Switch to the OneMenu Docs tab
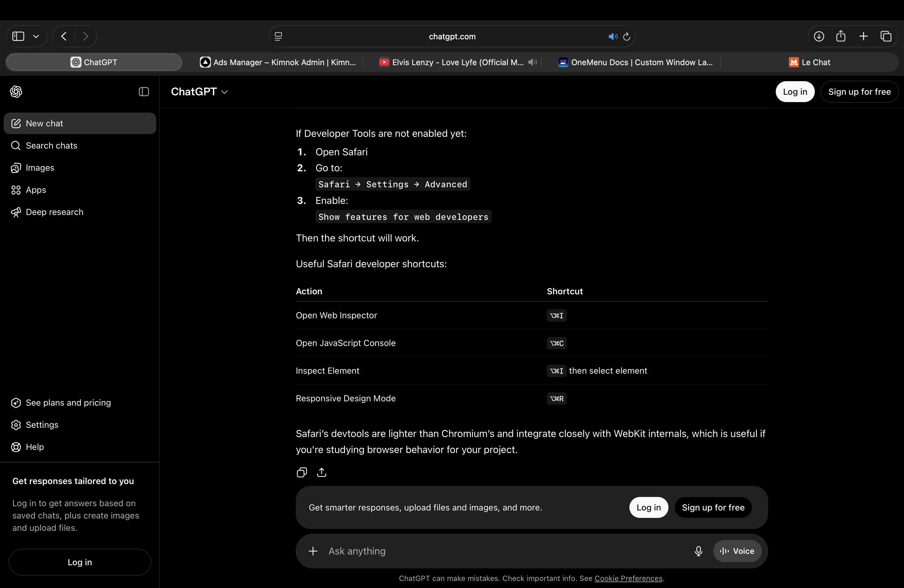 (x=636, y=62)
